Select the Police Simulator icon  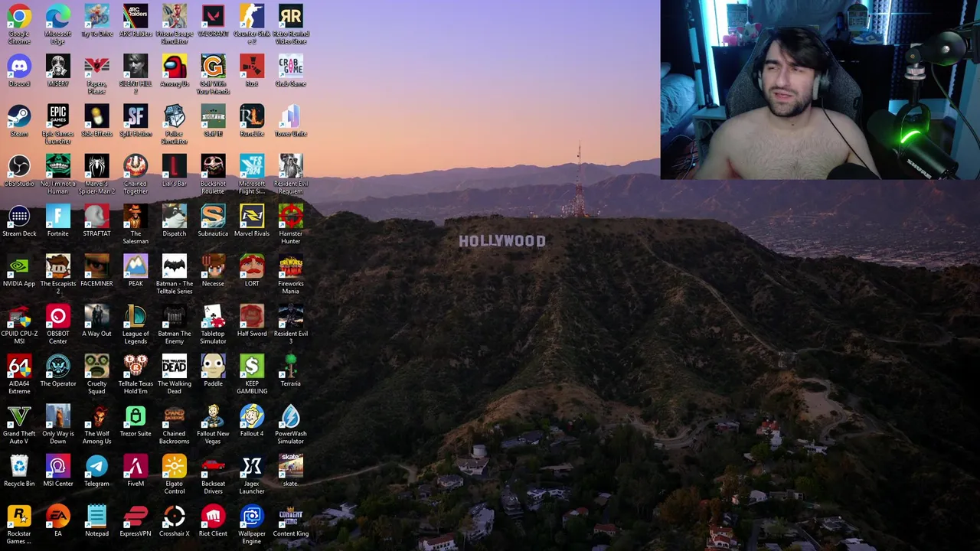(175, 116)
